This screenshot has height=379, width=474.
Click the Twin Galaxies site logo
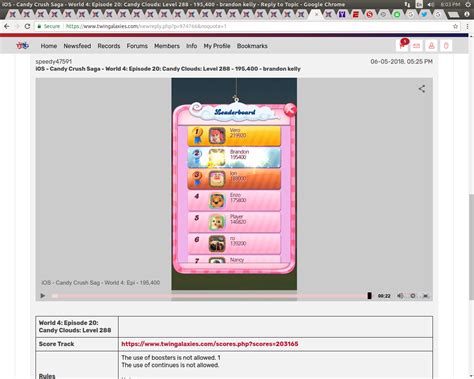(22, 46)
